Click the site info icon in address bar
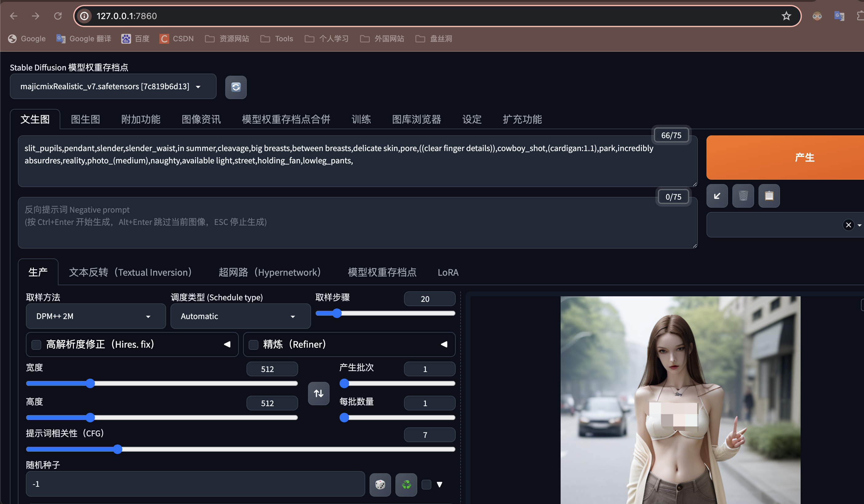 pyautogui.click(x=84, y=16)
